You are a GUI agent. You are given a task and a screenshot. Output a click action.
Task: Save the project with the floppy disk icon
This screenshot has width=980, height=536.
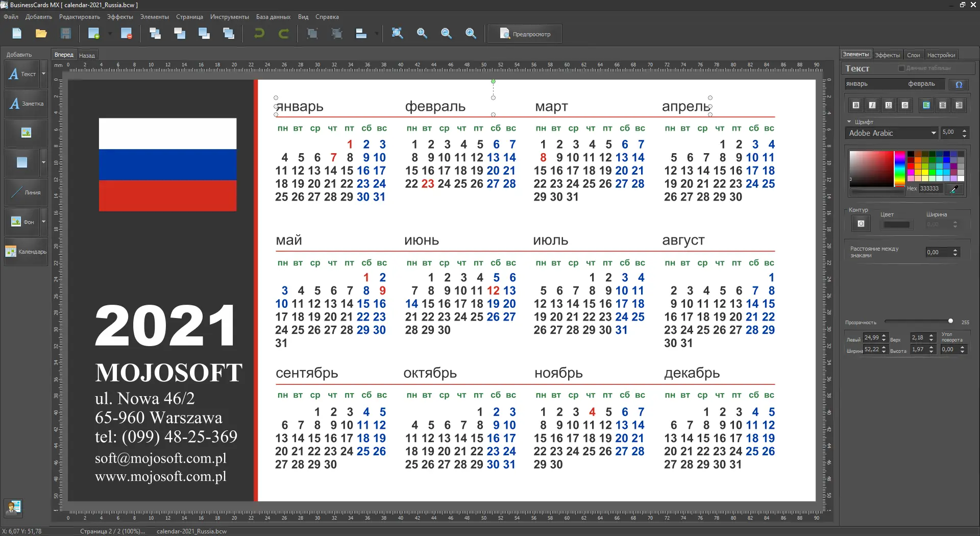coord(66,34)
